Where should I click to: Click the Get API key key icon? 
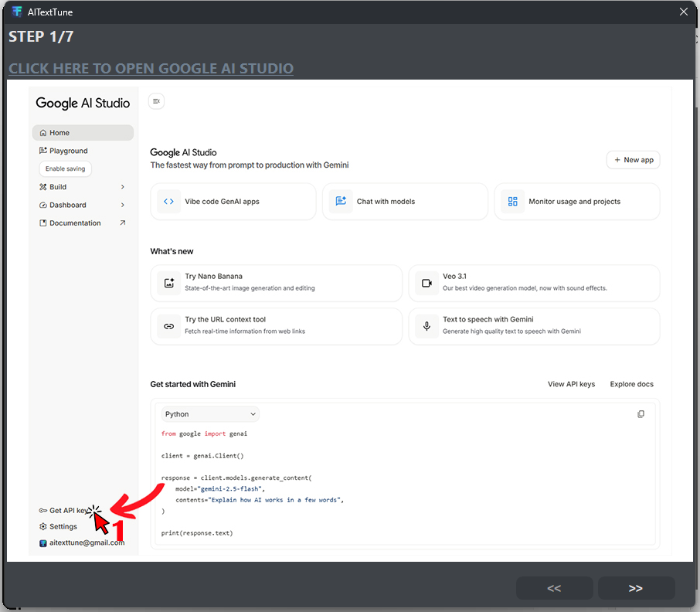click(x=42, y=510)
